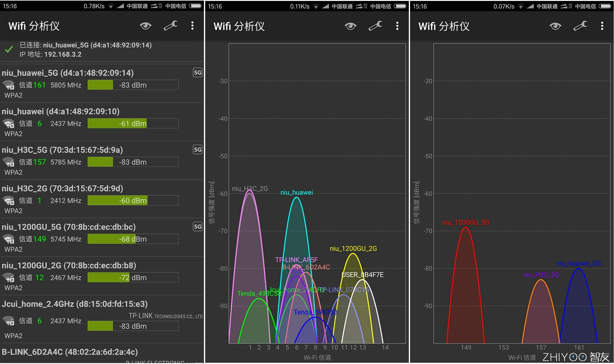Tap USER_0B4F7E label on graph
Viewport: 614px width, 364px height.
pos(363,275)
